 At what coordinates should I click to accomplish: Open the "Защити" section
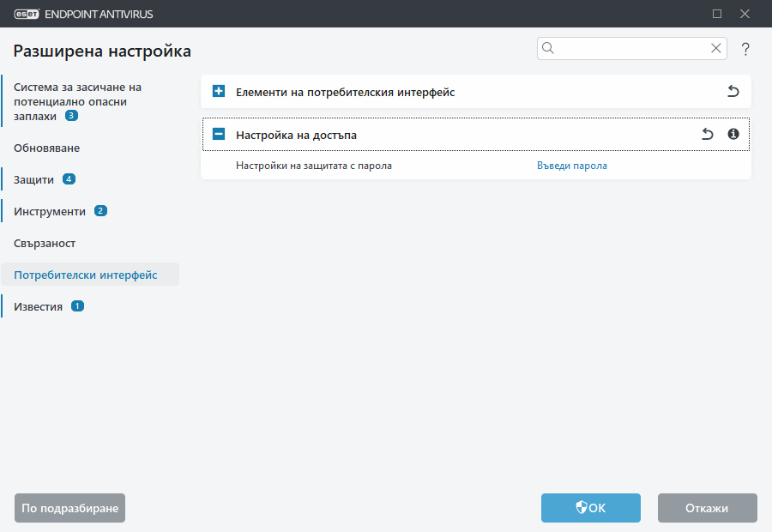(34, 179)
